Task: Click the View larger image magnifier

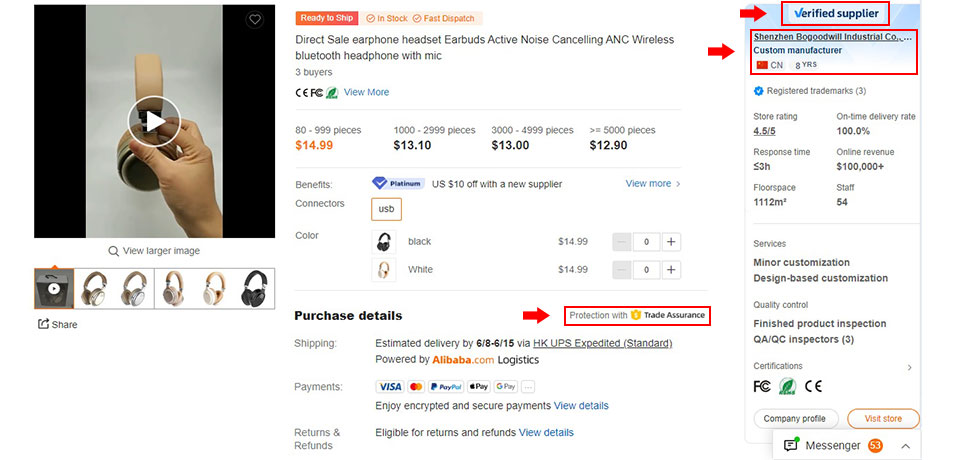Action: click(x=114, y=251)
